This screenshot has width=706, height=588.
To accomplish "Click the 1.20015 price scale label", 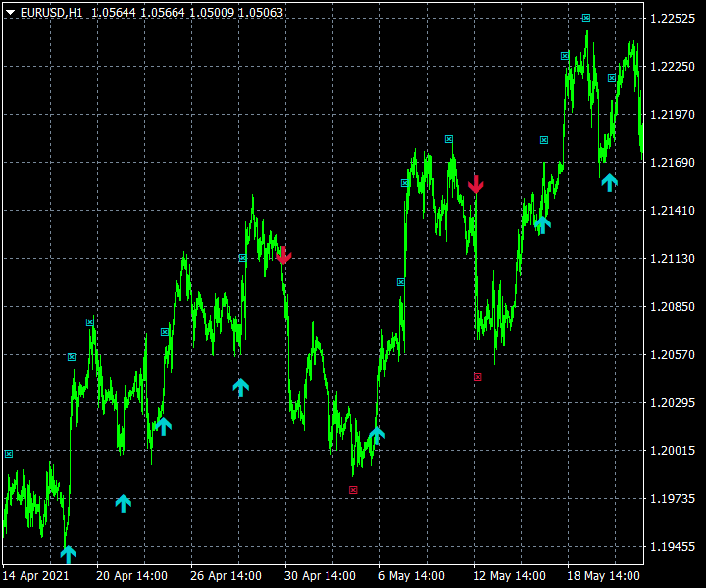I will click(x=673, y=451).
